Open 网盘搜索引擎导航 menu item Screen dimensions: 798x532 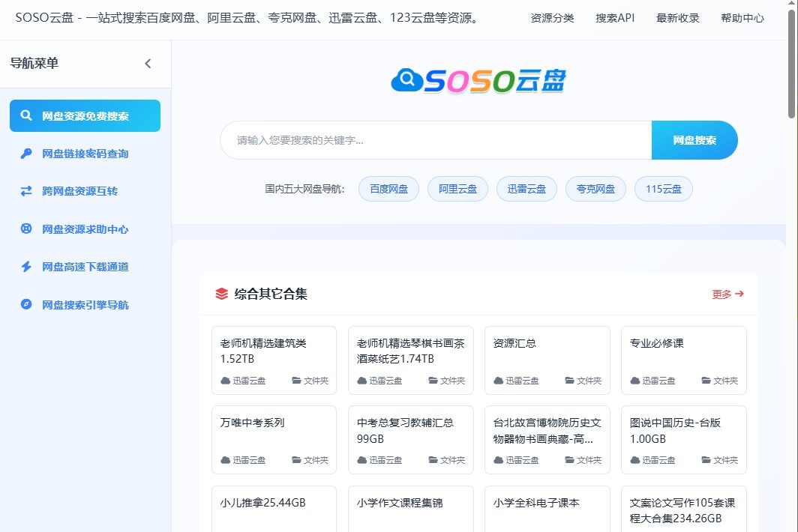click(x=85, y=305)
